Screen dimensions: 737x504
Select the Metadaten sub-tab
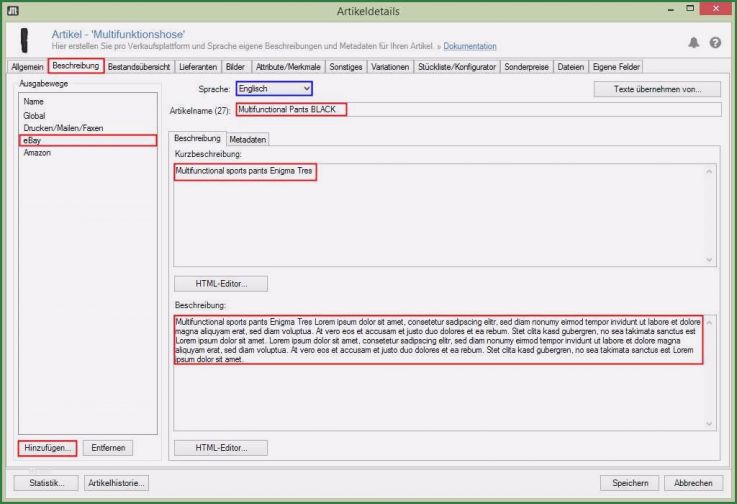[247, 139]
